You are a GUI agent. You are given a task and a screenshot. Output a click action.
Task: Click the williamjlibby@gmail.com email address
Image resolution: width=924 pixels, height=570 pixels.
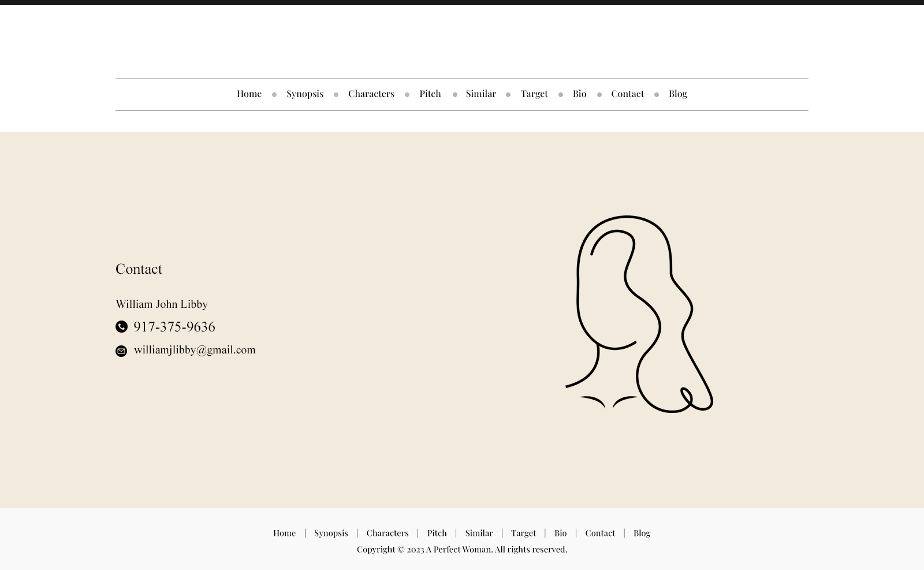[x=194, y=350]
